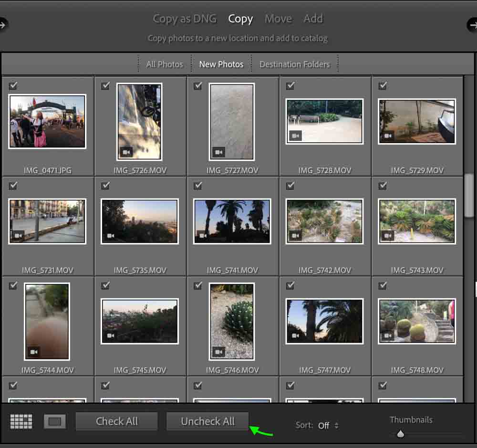Switch to Destination Folders tab
This screenshot has height=448, width=477.
coord(295,64)
